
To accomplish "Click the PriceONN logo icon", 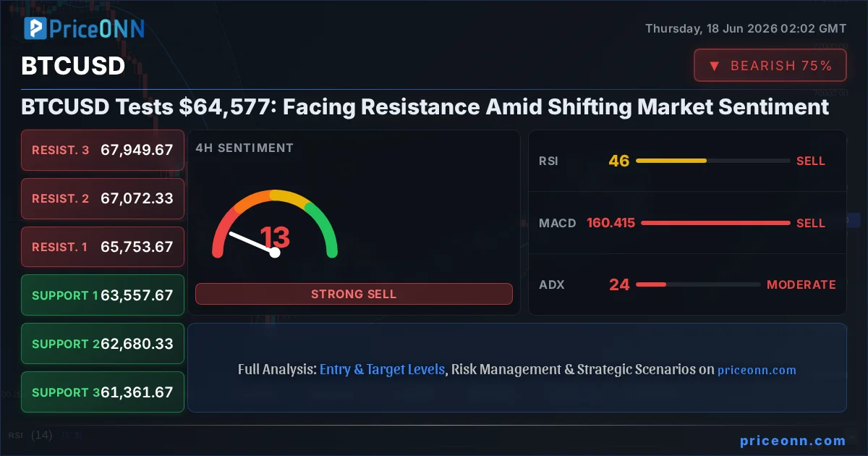I will point(35,28).
